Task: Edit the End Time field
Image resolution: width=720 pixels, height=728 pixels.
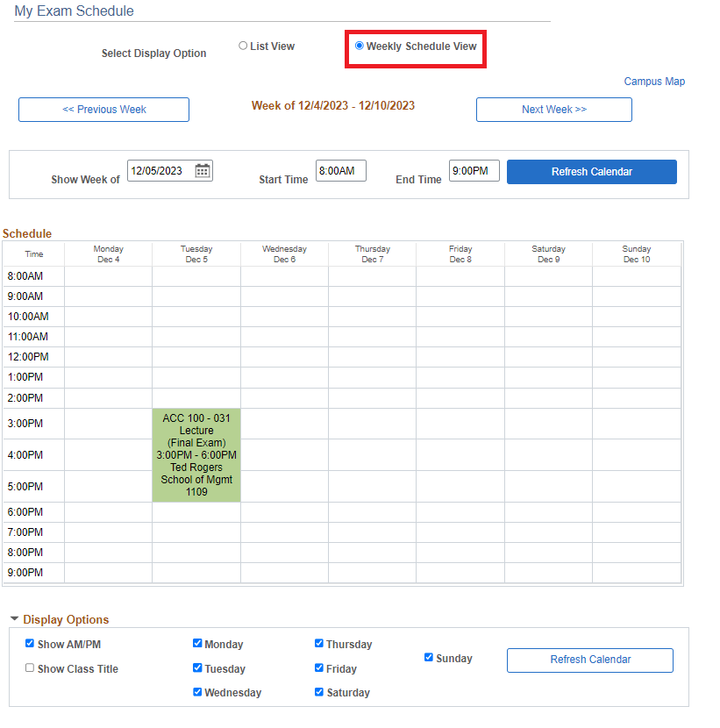Action: pos(474,171)
